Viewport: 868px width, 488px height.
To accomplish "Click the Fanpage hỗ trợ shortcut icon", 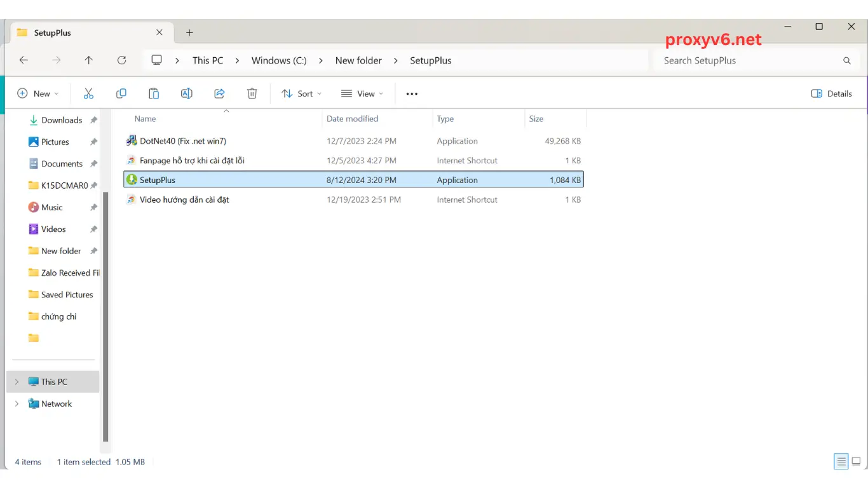I will coord(132,161).
